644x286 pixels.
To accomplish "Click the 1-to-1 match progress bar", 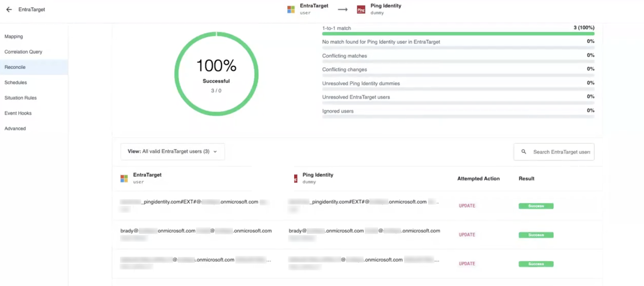I will pyautogui.click(x=458, y=34).
